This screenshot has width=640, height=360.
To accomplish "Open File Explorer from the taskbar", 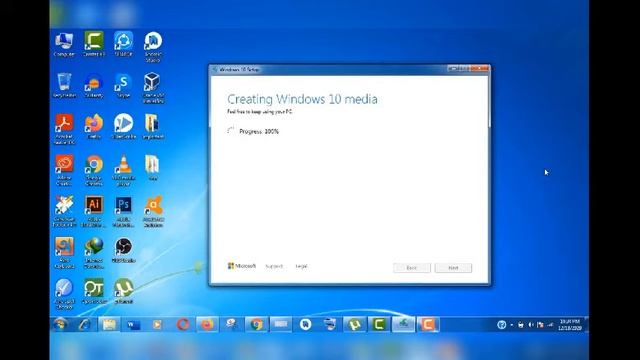I will [109, 324].
